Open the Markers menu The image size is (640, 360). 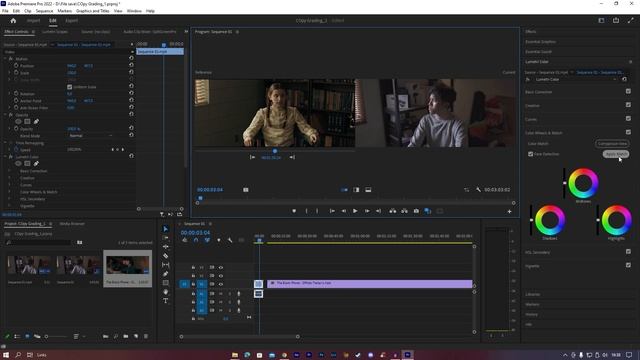tap(64, 11)
